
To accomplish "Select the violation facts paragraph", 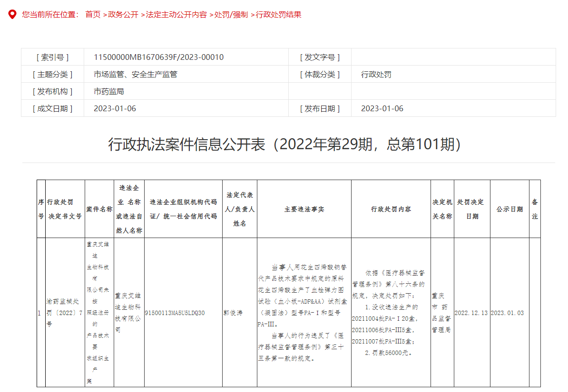I will click(303, 313).
